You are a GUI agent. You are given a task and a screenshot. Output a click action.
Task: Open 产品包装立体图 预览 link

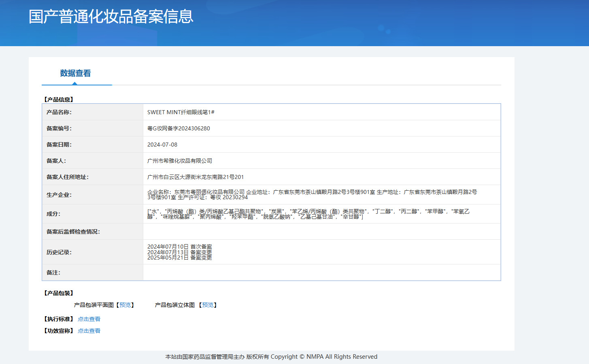tap(208, 305)
